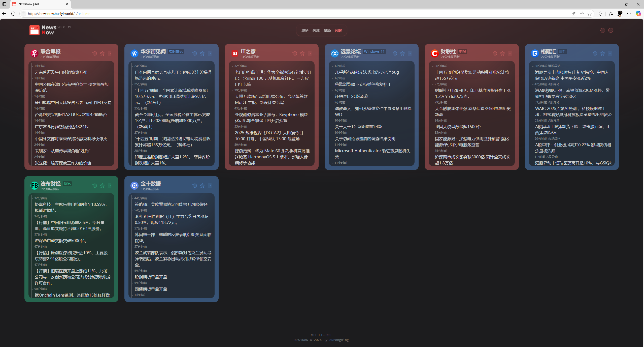The image size is (644, 347).
Task: Click the drag handle on IT之家 card
Action: pos(310,53)
